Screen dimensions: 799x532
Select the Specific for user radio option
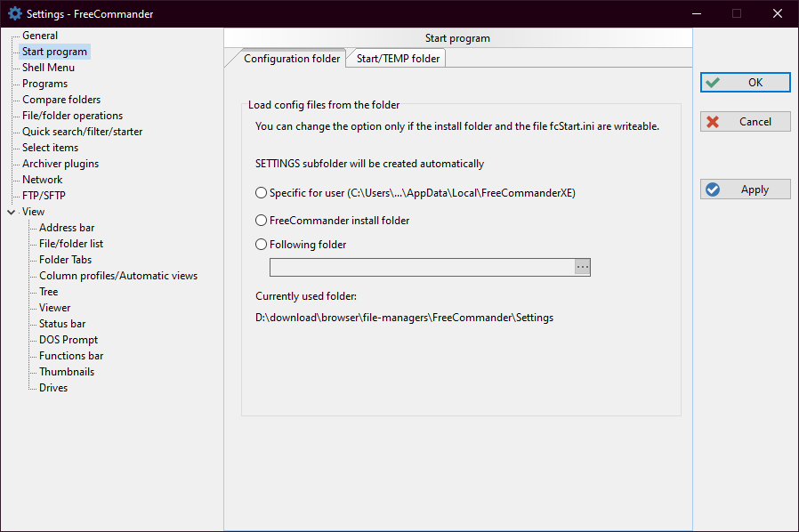click(x=261, y=193)
